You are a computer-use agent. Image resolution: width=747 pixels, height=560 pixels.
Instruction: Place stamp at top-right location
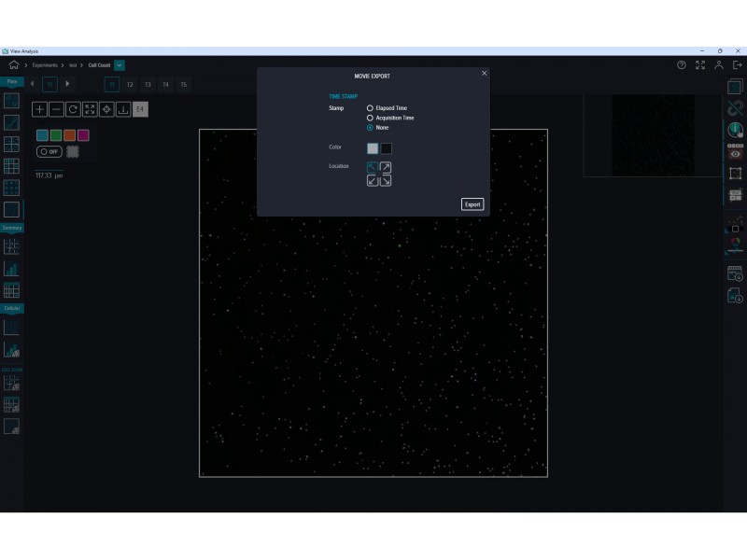(386, 168)
